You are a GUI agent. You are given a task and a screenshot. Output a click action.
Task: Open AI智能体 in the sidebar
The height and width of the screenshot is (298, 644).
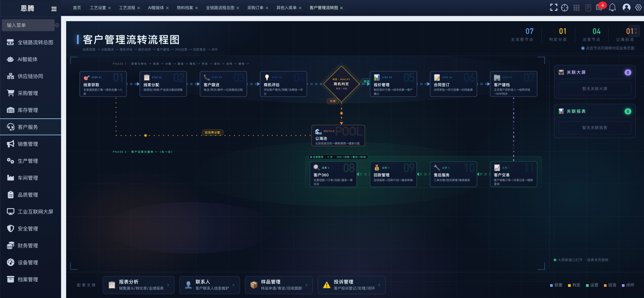pyautogui.click(x=31, y=59)
